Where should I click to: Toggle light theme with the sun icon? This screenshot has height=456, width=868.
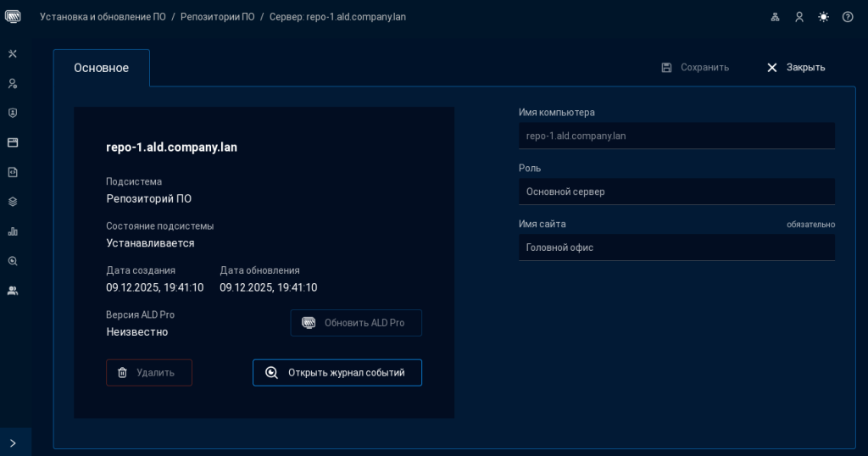(x=823, y=17)
